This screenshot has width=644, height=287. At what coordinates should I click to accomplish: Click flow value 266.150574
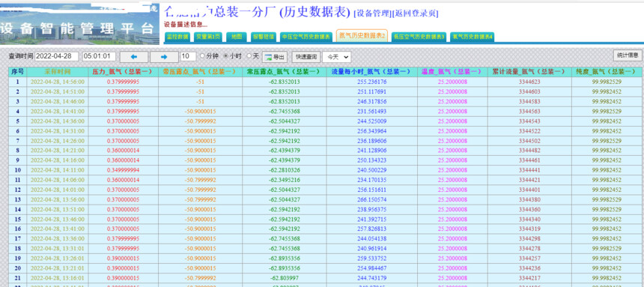pyautogui.click(x=371, y=199)
